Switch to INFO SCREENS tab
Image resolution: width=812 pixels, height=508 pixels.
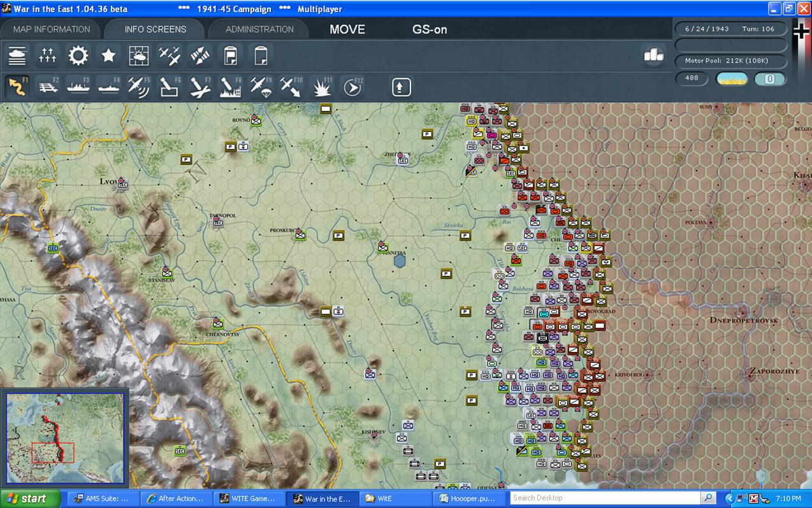pyautogui.click(x=156, y=29)
